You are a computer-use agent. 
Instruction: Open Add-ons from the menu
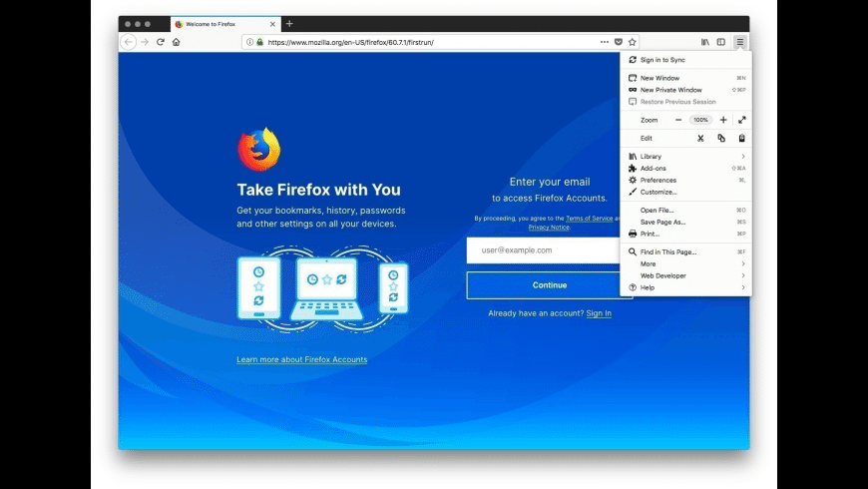[x=685, y=169]
